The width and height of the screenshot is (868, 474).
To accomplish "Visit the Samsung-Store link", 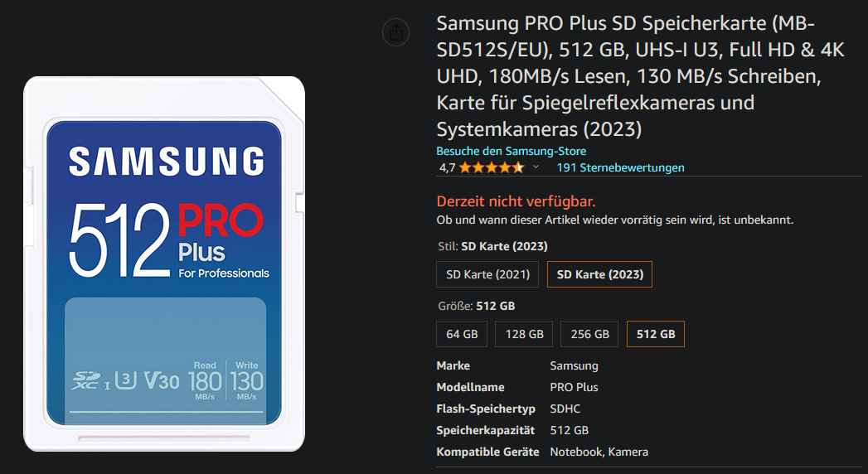I will click(511, 151).
